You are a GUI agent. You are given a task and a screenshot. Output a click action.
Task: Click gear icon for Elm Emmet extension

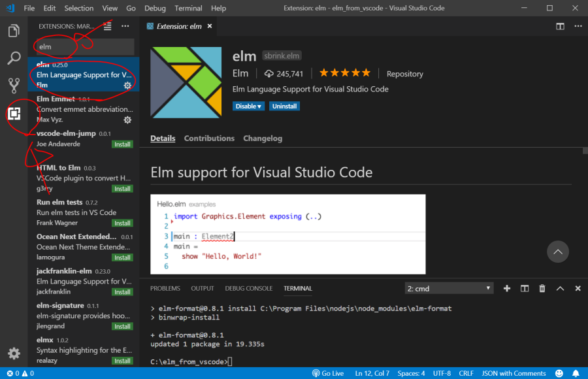click(127, 120)
